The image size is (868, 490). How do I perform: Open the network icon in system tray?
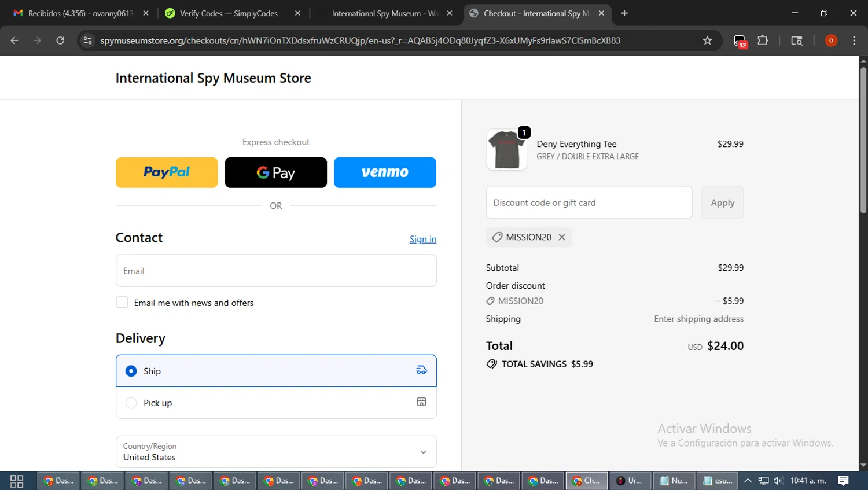tap(764, 481)
